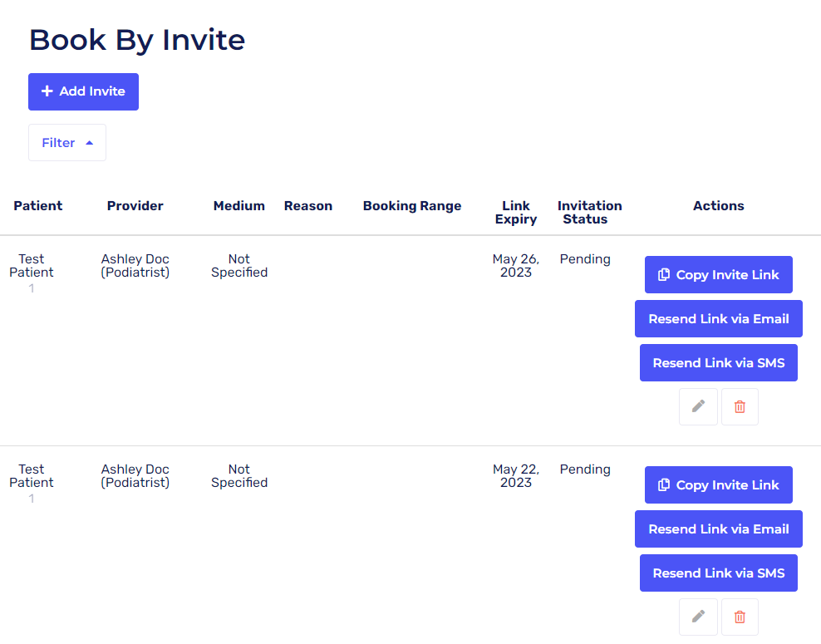Screen dimensions: 821x644
Task: Copy Invite Link for May 26 invite
Action: coord(719,275)
